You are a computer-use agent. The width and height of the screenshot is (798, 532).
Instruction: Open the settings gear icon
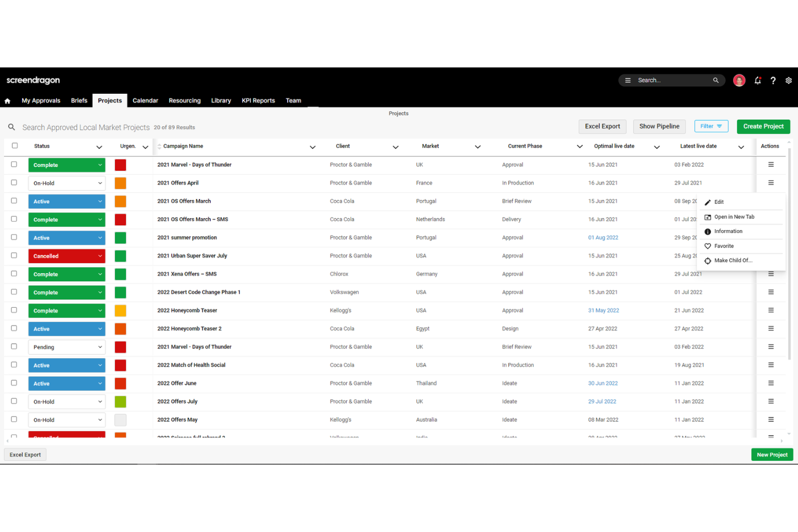[788, 80]
